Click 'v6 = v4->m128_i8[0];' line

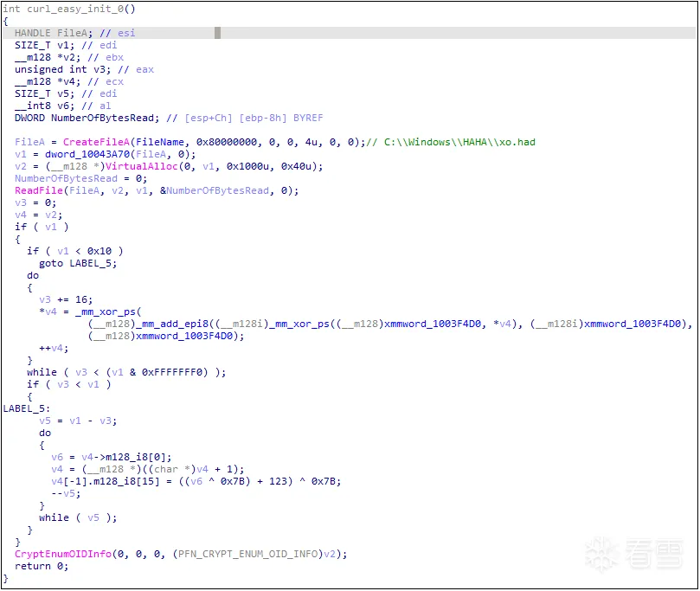pos(111,457)
